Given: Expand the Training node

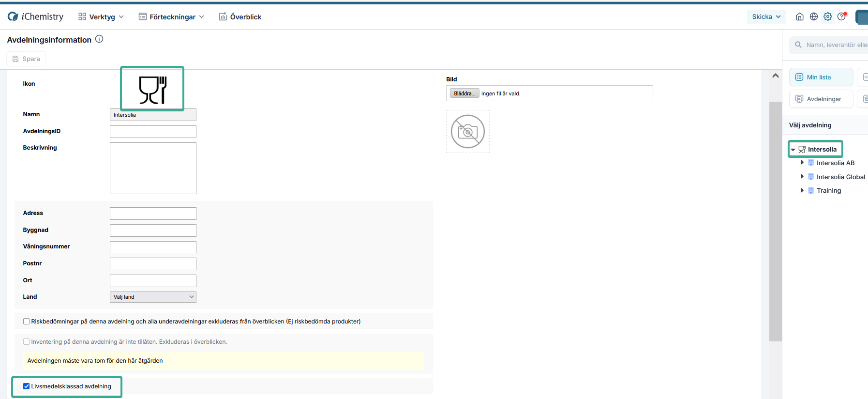Looking at the screenshot, I should tap(802, 190).
